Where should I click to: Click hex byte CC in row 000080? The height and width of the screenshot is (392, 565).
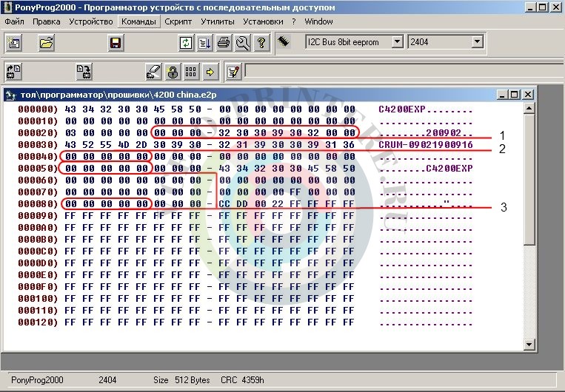(224, 204)
